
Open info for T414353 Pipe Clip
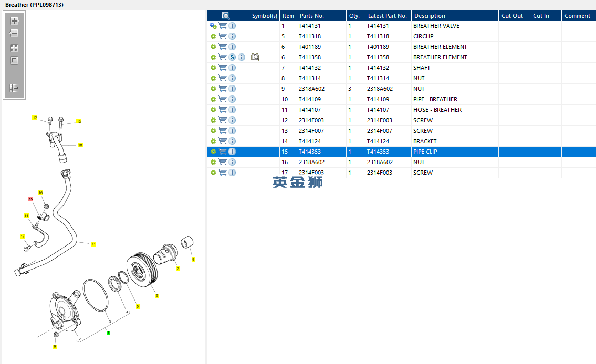tap(232, 152)
